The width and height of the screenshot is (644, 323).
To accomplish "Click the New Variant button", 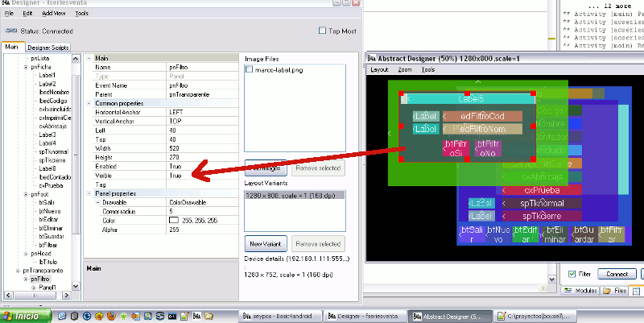I will [266, 244].
